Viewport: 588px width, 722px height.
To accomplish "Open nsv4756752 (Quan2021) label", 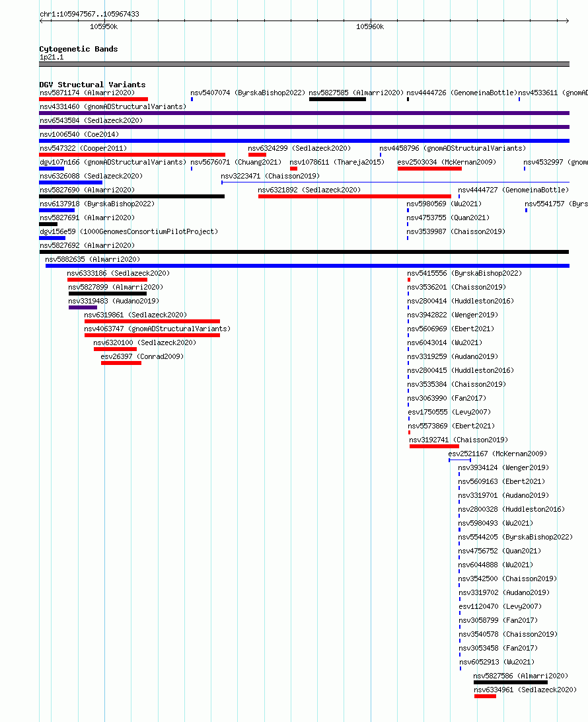I will [x=499, y=551].
